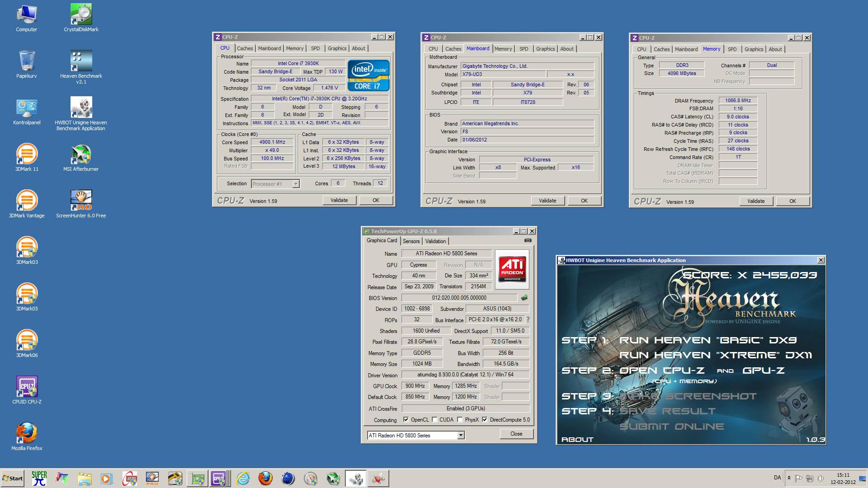Toggle the DirectCompute 5.0 checkbox
Image resolution: width=868 pixels, height=488 pixels.
click(485, 420)
